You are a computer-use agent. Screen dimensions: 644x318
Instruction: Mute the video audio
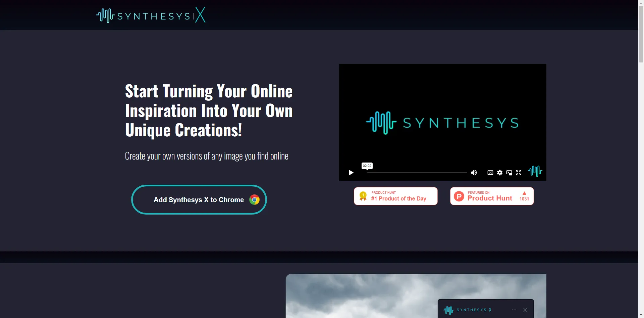pyautogui.click(x=474, y=172)
